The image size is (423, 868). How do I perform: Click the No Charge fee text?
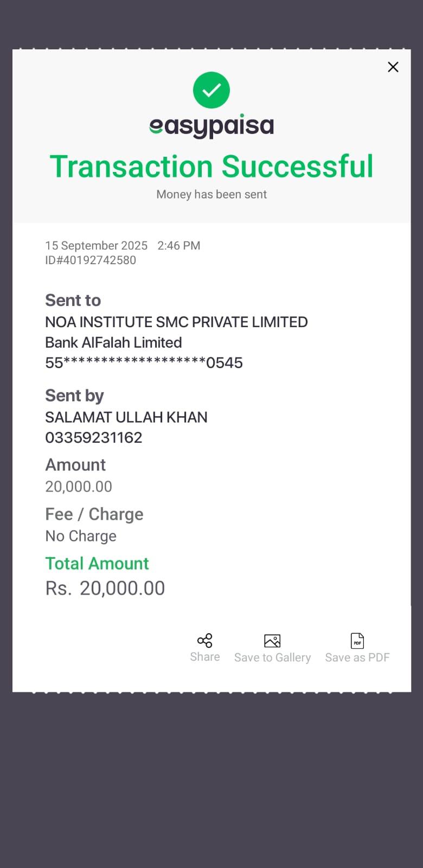[x=81, y=536]
